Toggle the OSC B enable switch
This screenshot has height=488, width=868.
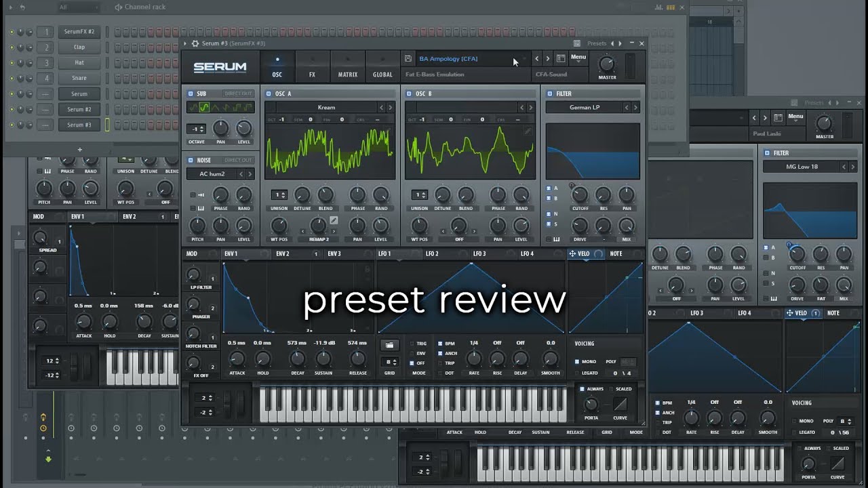(409, 94)
